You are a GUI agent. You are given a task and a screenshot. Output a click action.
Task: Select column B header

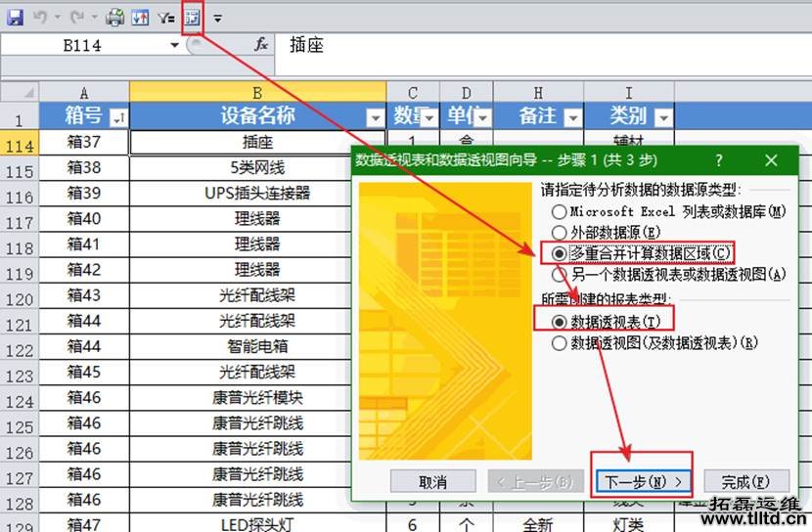click(x=258, y=92)
